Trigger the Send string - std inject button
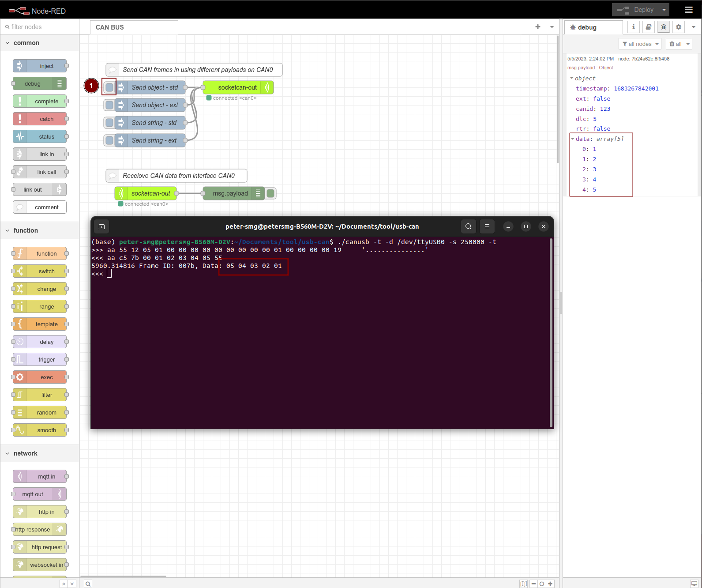 [109, 123]
